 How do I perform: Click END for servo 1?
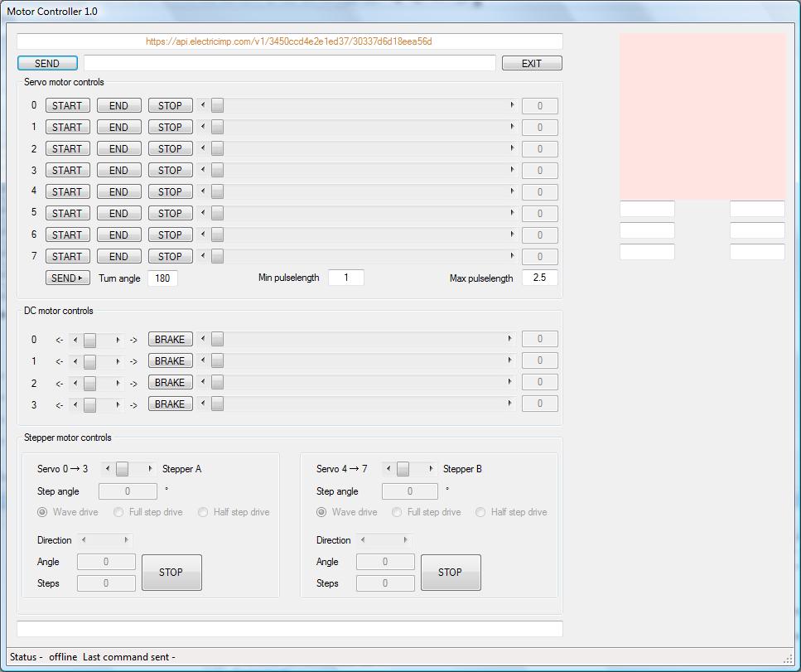tap(119, 127)
